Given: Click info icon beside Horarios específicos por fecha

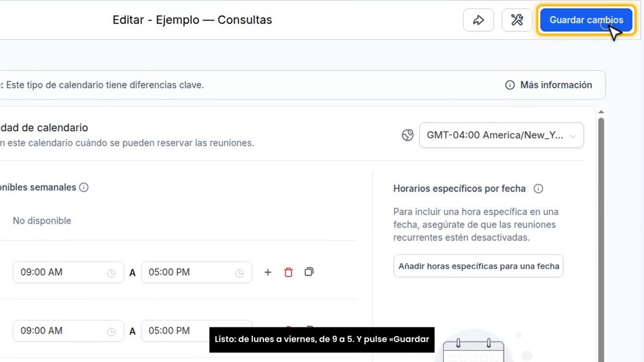Looking at the screenshot, I should (x=538, y=189).
